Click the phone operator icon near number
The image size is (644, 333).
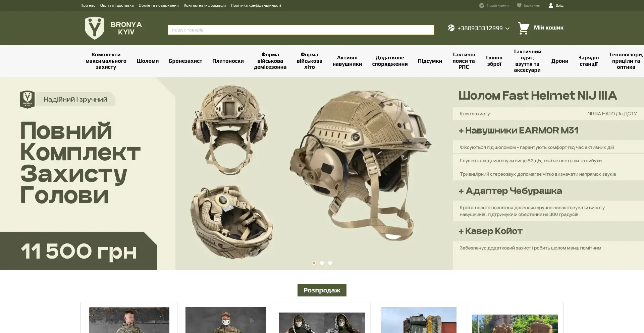coord(451,28)
